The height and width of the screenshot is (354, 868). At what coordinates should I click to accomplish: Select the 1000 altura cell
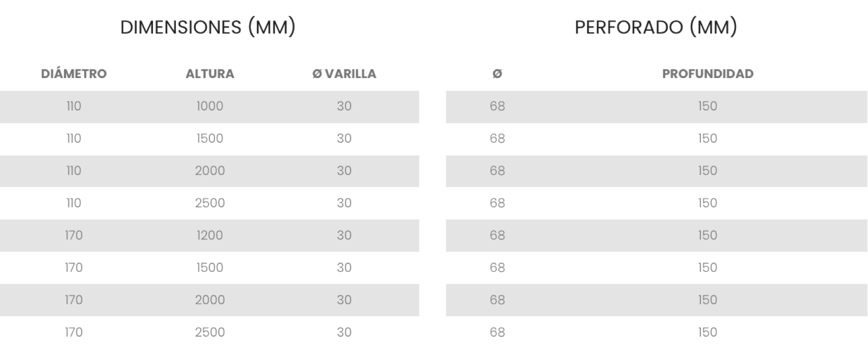[x=210, y=106]
